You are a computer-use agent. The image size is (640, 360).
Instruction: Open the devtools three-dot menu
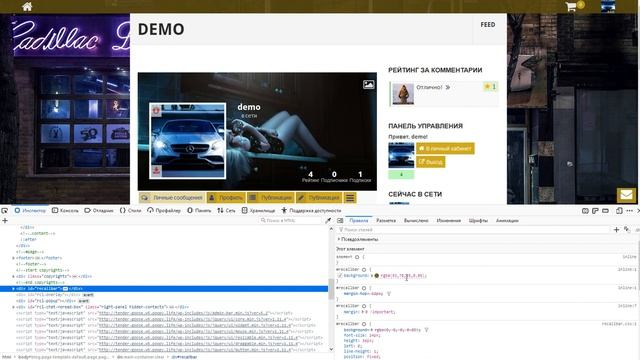[x=629, y=211]
